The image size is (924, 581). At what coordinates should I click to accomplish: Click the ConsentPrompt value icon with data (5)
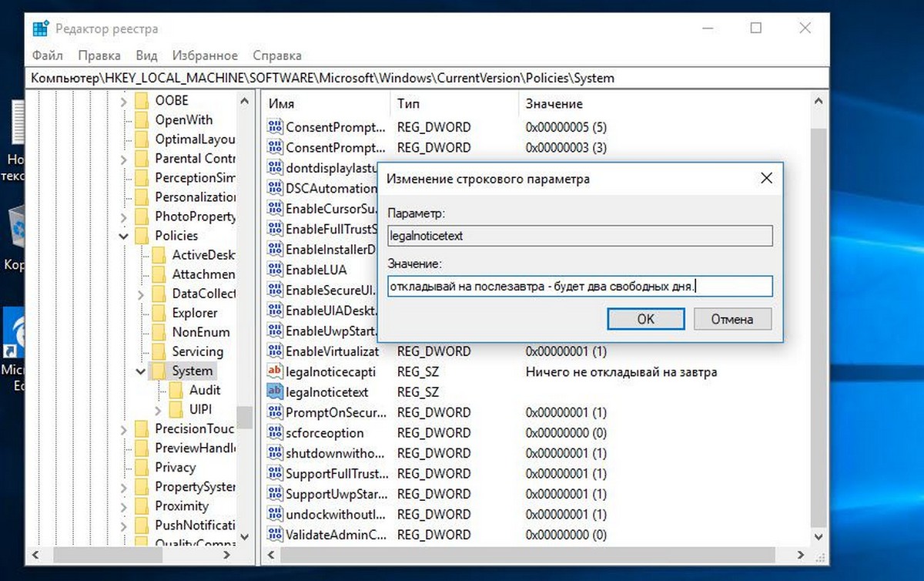(x=276, y=127)
